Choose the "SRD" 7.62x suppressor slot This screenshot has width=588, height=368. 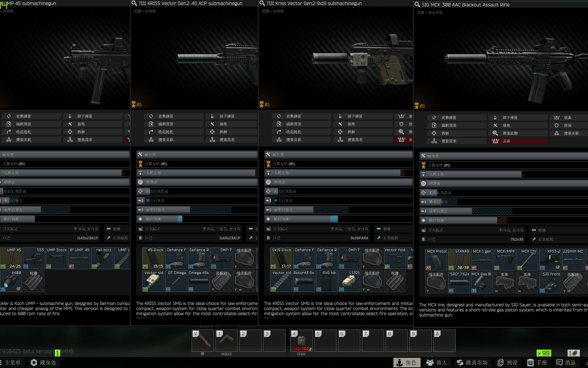[459, 282]
